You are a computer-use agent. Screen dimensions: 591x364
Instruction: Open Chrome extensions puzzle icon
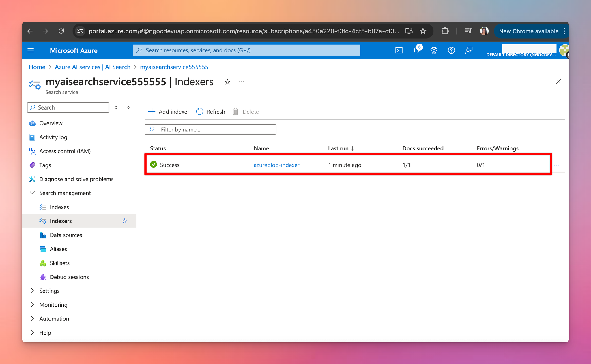coord(445,31)
